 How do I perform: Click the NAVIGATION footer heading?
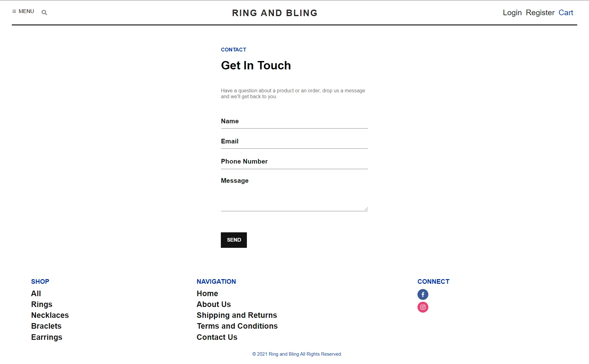216,282
